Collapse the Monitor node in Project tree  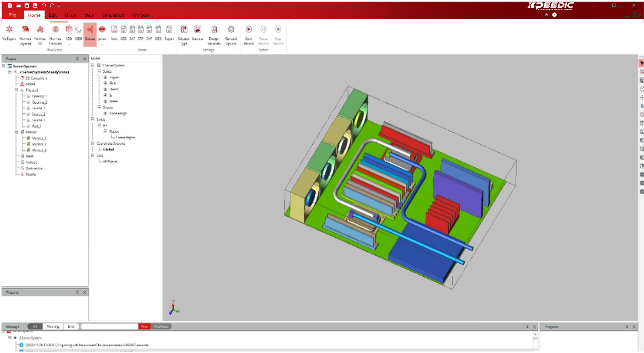16,132
